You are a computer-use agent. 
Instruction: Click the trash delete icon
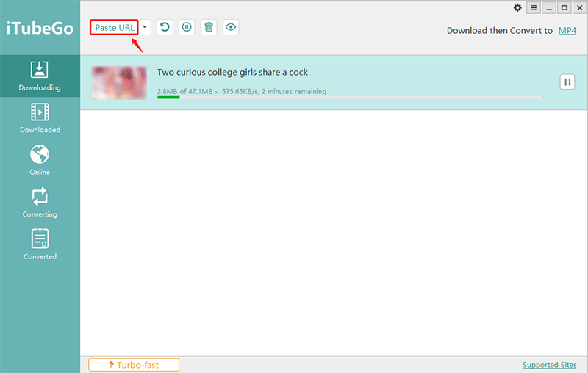[209, 27]
